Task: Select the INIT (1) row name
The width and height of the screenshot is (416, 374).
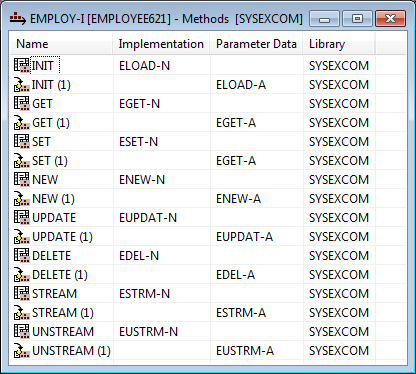Action: click(51, 85)
